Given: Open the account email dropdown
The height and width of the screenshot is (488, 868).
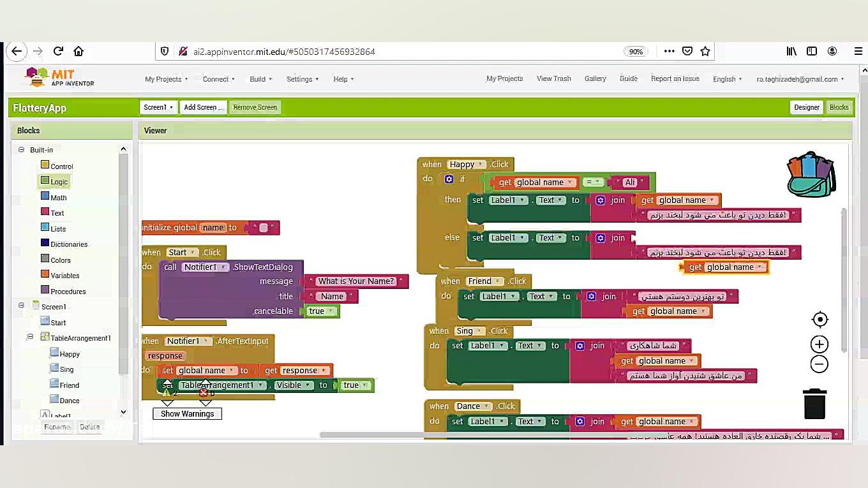Looking at the screenshot, I should pyautogui.click(x=800, y=79).
